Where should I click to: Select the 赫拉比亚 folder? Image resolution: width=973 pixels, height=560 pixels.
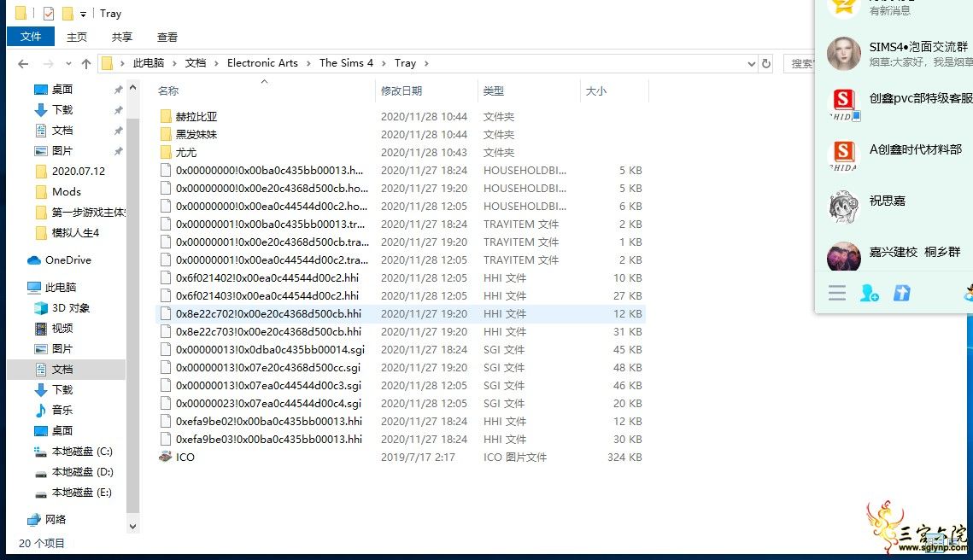196,117
